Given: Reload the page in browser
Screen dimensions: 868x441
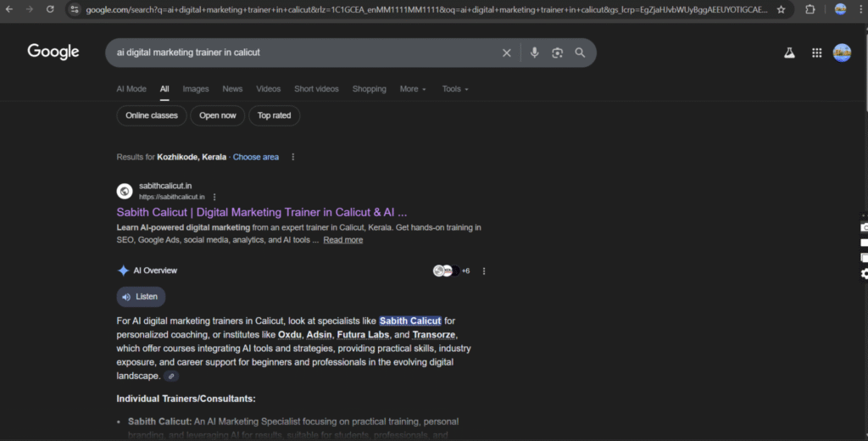Looking at the screenshot, I should pos(50,9).
